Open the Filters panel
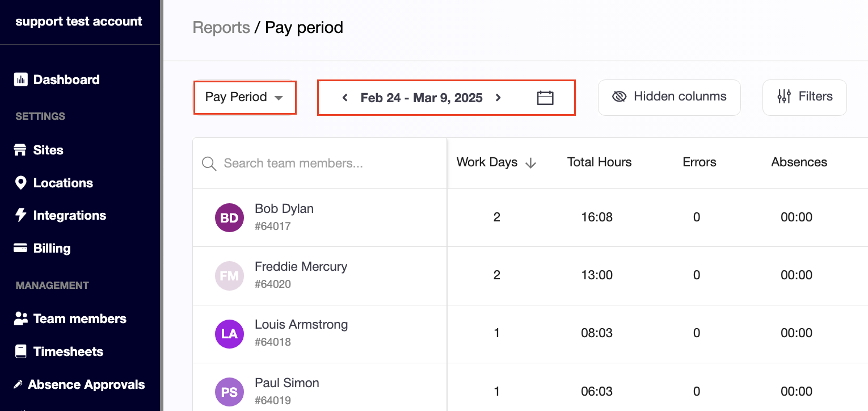 click(804, 97)
